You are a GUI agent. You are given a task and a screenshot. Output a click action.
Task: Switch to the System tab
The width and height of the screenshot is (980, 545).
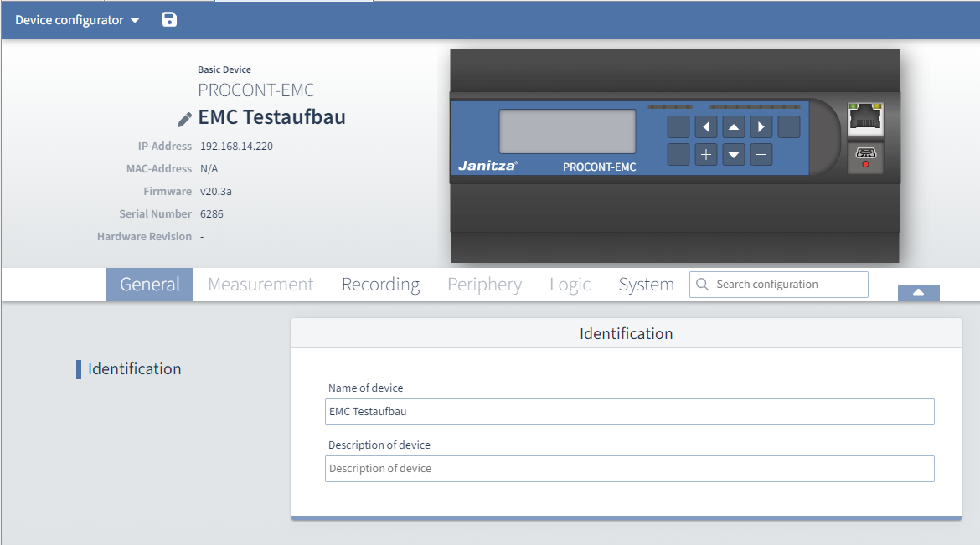(x=646, y=285)
